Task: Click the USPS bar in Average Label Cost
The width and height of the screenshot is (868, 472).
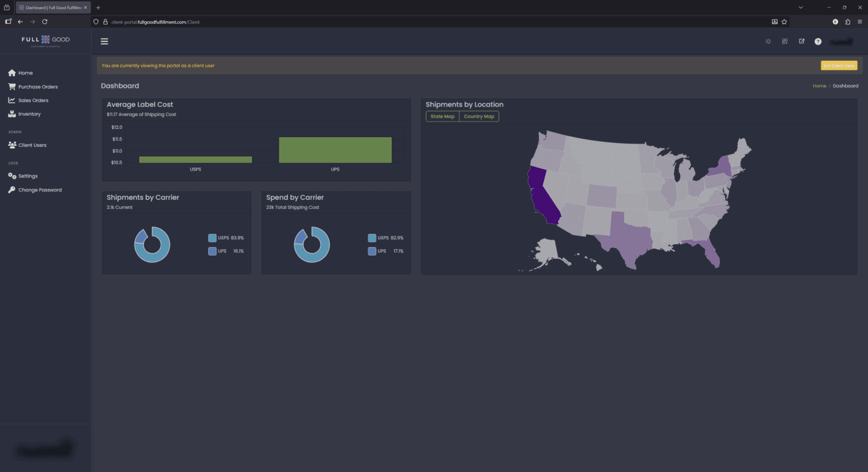Action: point(195,160)
